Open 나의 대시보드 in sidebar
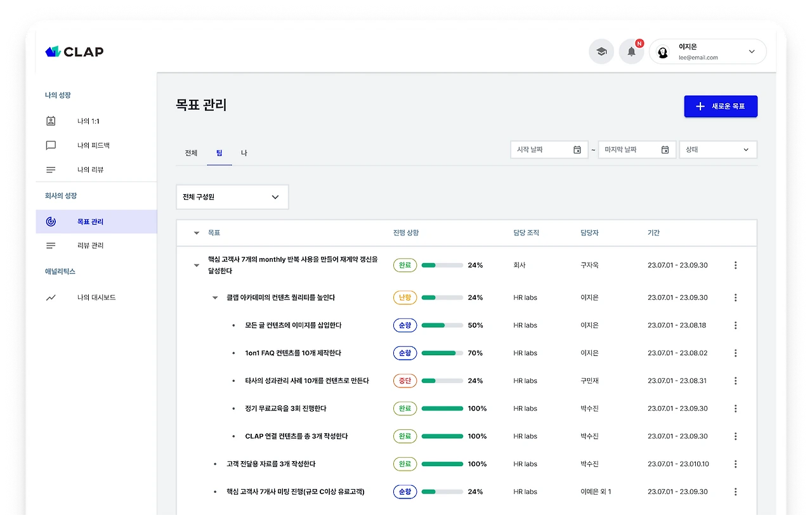 96,297
